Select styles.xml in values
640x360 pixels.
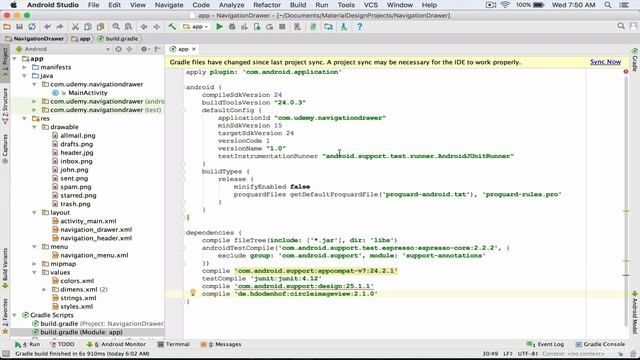pyautogui.click(x=76, y=307)
